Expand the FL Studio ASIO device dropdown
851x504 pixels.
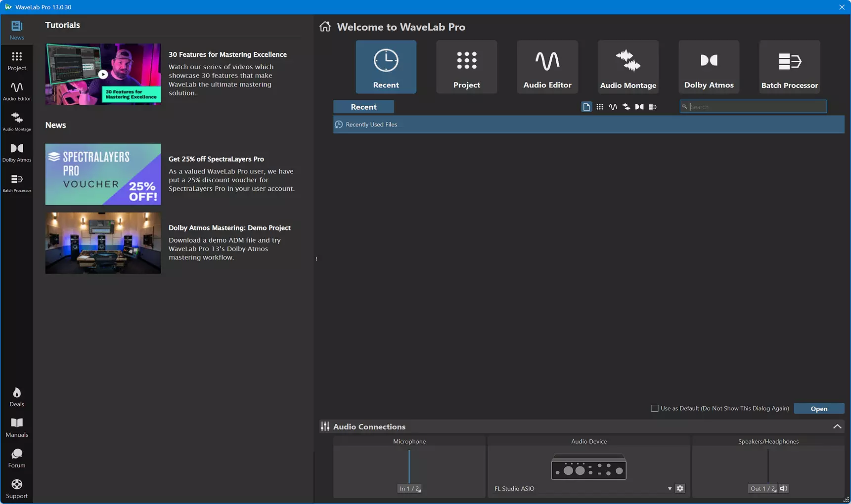(x=670, y=489)
